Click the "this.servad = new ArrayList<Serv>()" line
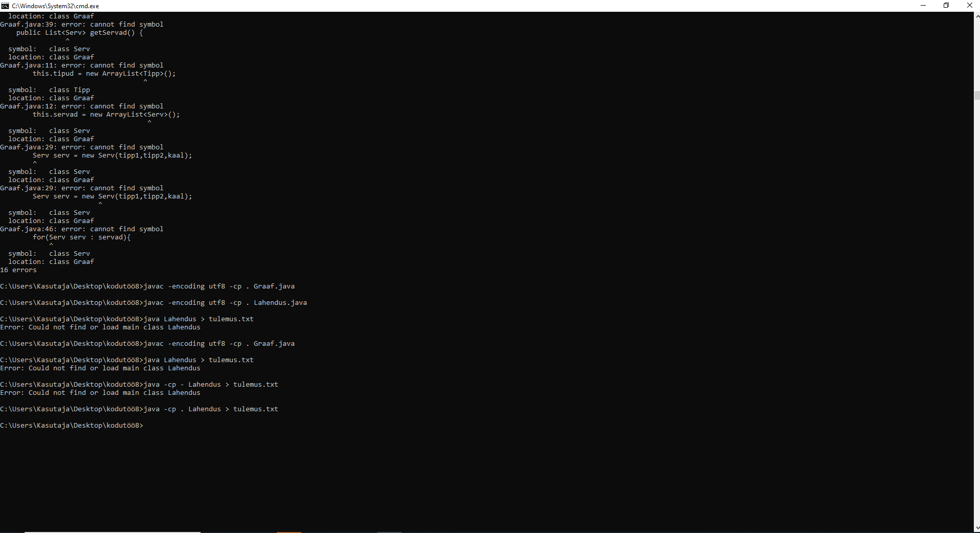Image resolution: width=980 pixels, height=533 pixels. click(106, 115)
